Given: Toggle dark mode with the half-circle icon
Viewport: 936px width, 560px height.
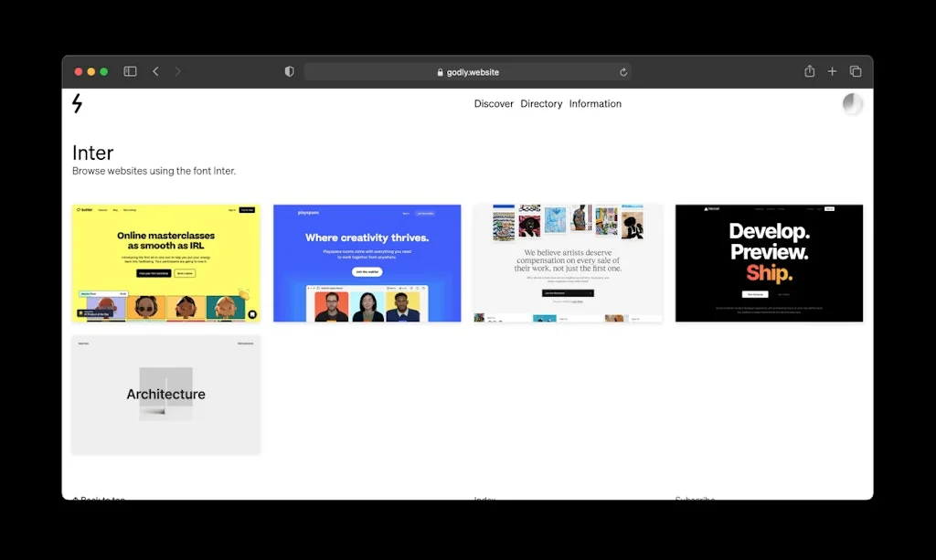Looking at the screenshot, I should coord(852,104).
